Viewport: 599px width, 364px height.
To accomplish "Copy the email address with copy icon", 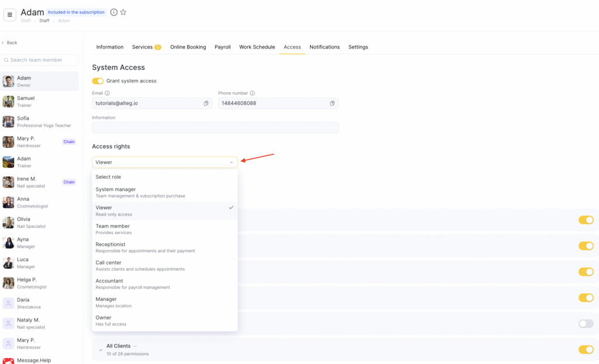I will coord(206,103).
